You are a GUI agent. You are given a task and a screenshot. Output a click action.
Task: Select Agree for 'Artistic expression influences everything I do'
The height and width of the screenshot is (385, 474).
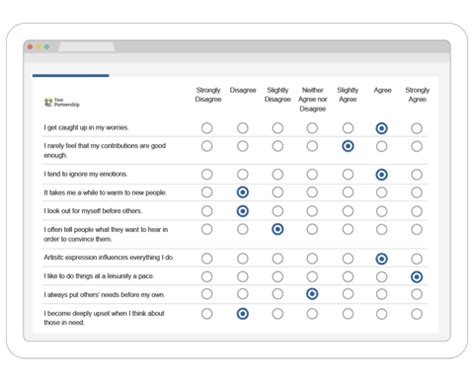381,258
